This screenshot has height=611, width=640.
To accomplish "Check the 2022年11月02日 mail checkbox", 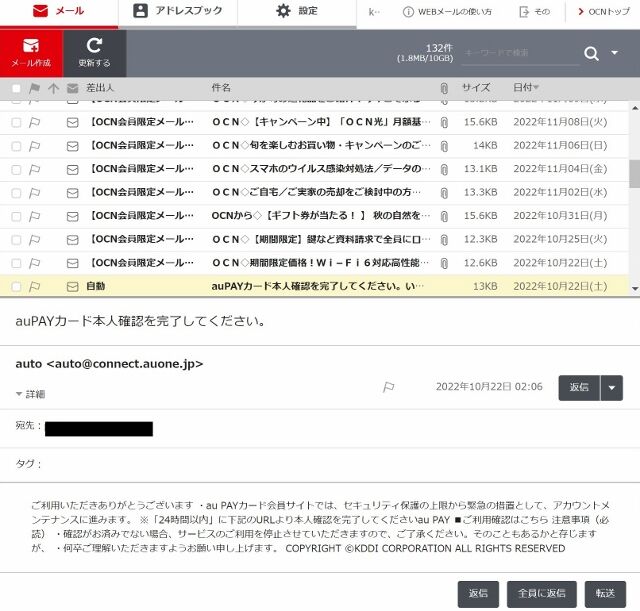I will (16, 193).
